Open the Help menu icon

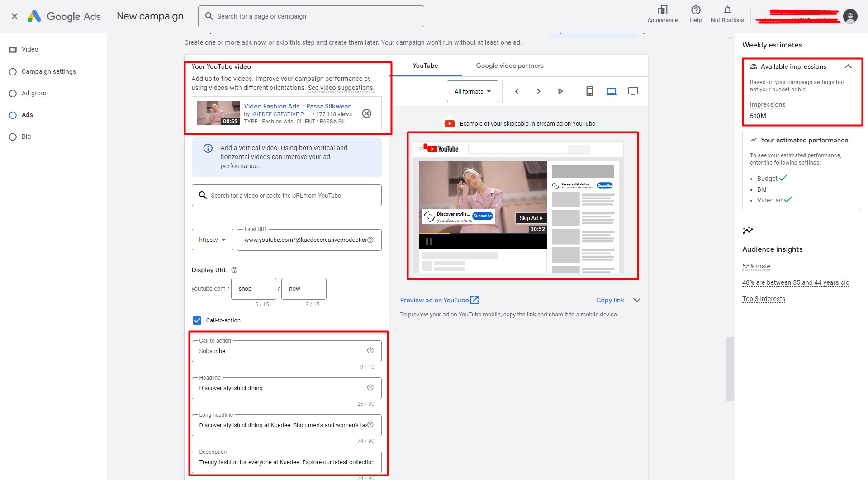pyautogui.click(x=696, y=14)
